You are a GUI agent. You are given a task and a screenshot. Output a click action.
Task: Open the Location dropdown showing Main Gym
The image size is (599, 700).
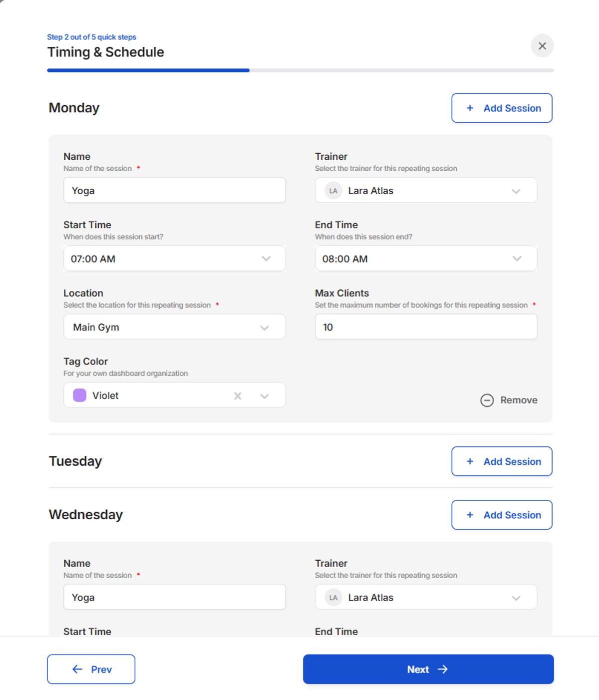coord(265,328)
